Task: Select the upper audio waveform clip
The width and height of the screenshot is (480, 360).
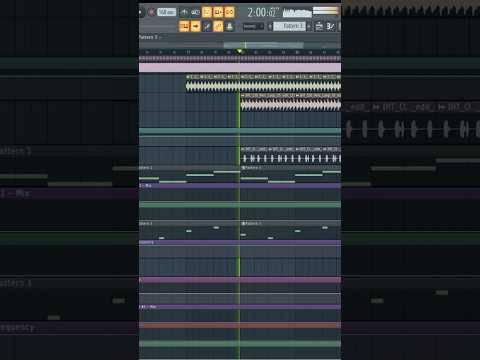Action: (x=263, y=84)
